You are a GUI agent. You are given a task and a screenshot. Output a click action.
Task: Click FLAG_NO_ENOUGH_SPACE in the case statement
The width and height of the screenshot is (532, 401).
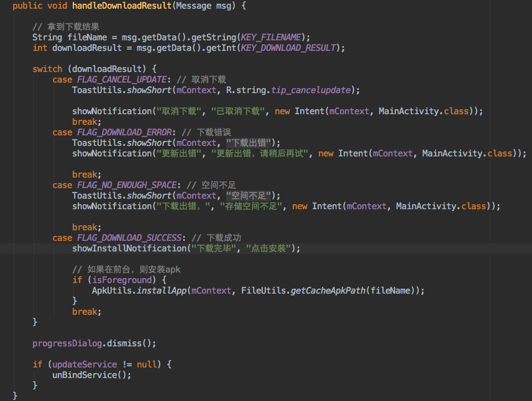[x=127, y=185]
